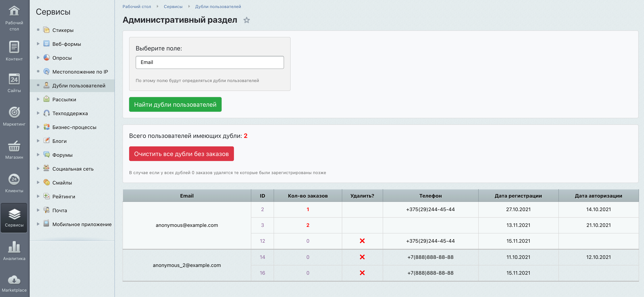Add page to favorites with star icon
Screen dimensions: 644x297
click(x=246, y=20)
